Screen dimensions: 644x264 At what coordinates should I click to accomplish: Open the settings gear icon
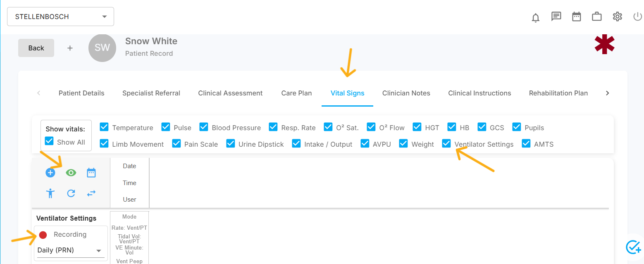click(x=617, y=17)
